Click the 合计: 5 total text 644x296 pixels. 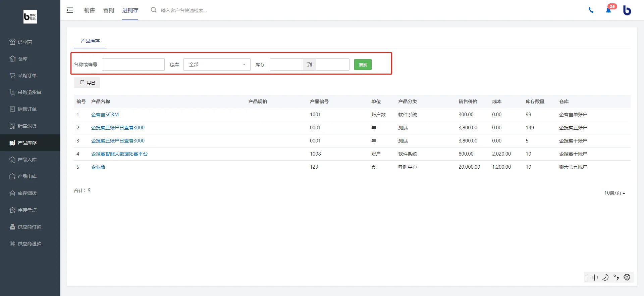tap(82, 191)
